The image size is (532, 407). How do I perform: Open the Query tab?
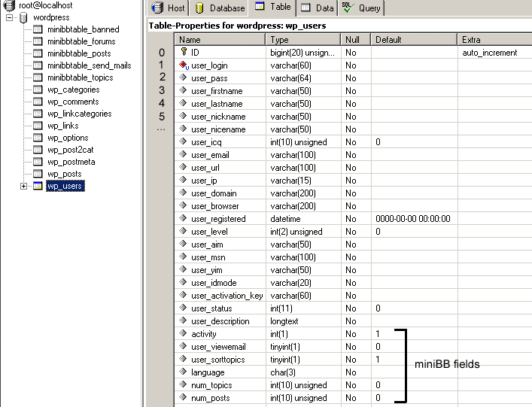click(361, 8)
